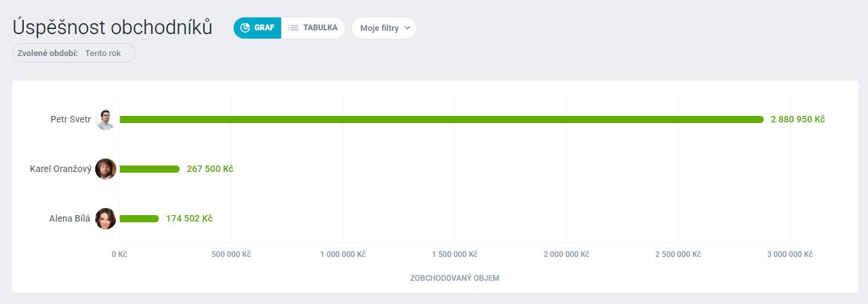Click Petr Svetr's green bar
The height and width of the screenshot is (304, 868).
click(x=441, y=119)
